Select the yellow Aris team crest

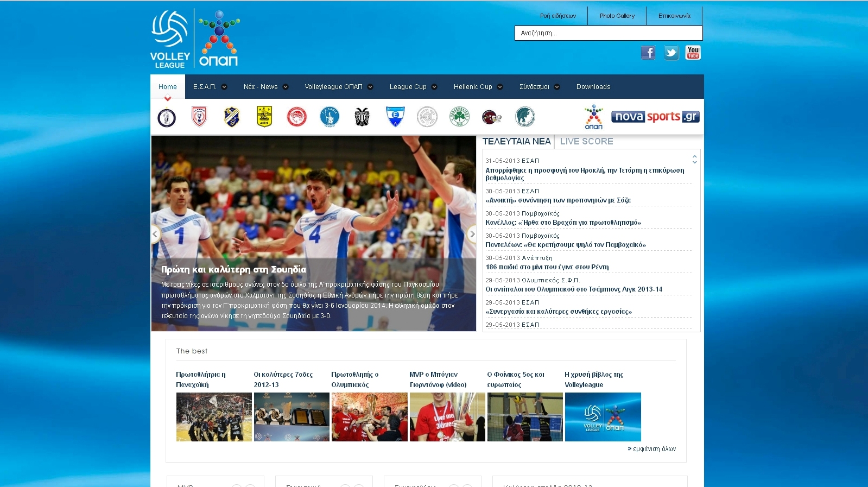click(264, 117)
